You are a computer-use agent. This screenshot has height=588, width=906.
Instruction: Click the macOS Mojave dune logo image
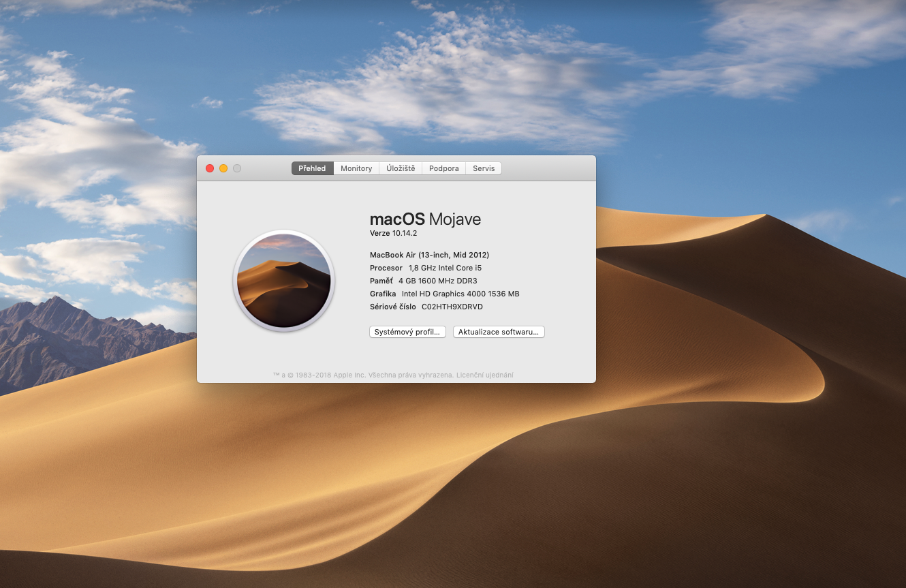coord(284,281)
